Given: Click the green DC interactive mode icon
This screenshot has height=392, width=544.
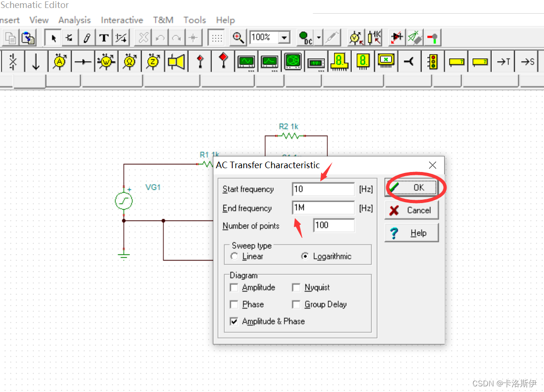Looking at the screenshot, I should 306,38.
